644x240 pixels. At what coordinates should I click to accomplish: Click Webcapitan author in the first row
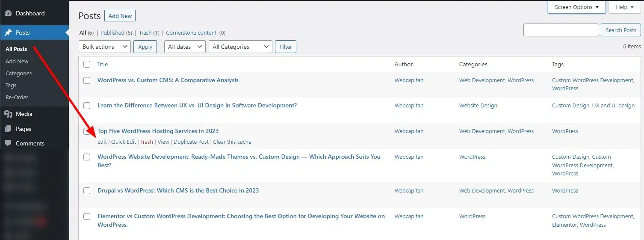point(409,80)
